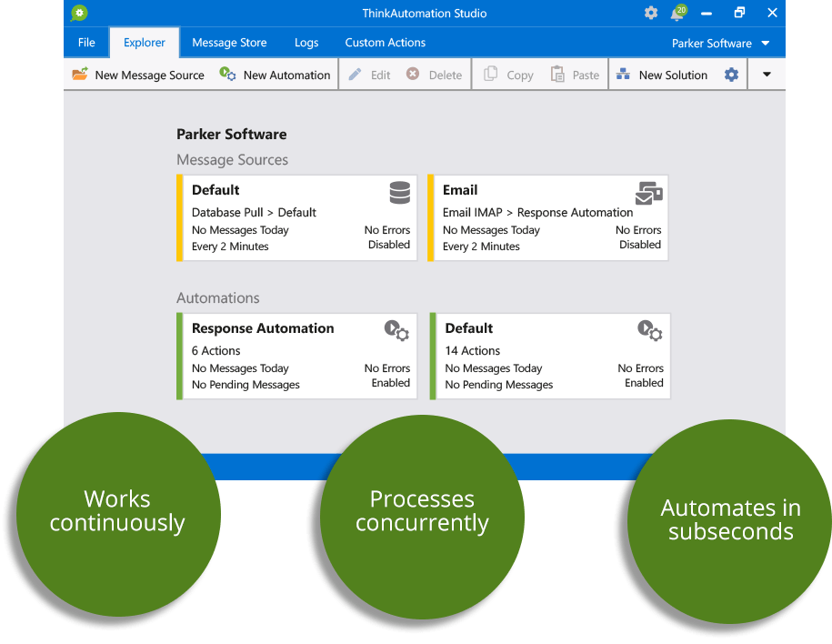Open settings via the title bar gear icon
The width and height of the screenshot is (832, 644).
point(650,14)
